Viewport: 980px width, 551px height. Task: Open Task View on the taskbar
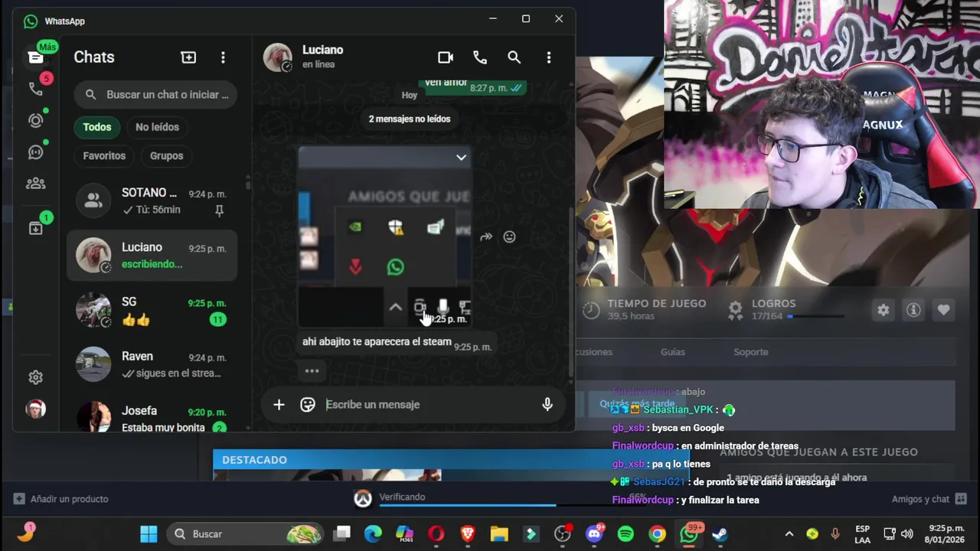pos(342,534)
